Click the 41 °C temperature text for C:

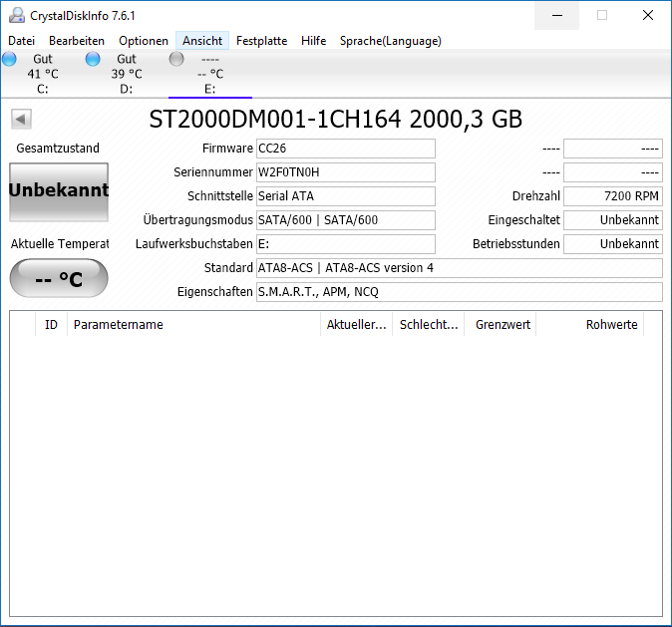43,74
